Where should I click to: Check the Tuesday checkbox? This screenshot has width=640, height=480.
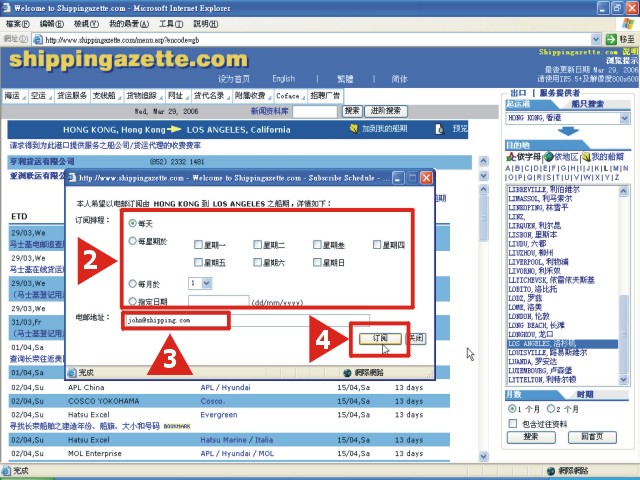pyautogui.click(x=258, y=244)
